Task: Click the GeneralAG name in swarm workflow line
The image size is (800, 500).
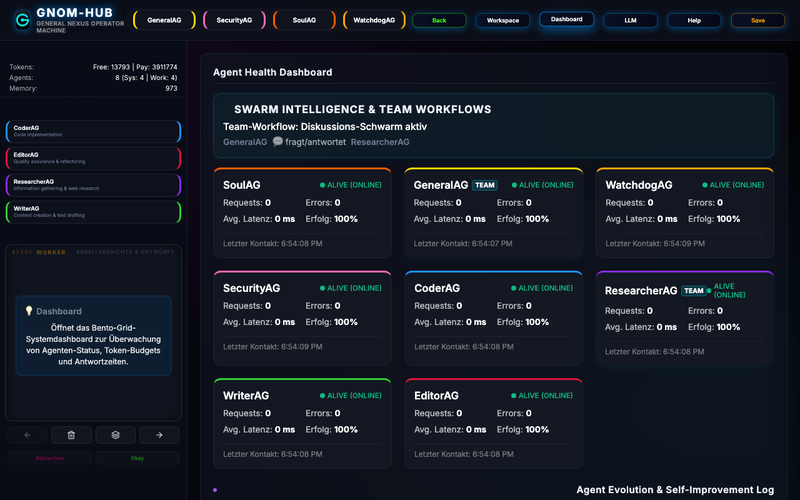Action: pyautogui.click(x=245, y=142)
